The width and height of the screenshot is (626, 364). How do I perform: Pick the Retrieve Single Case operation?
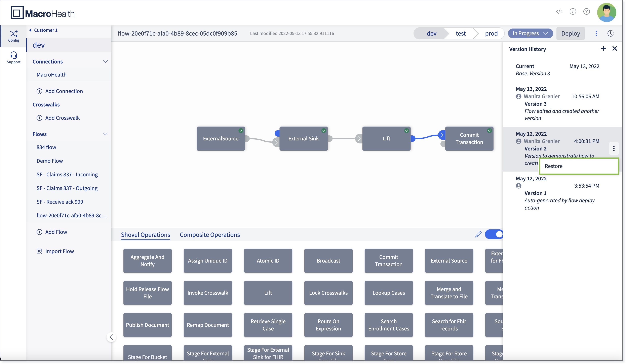(268, 325)
